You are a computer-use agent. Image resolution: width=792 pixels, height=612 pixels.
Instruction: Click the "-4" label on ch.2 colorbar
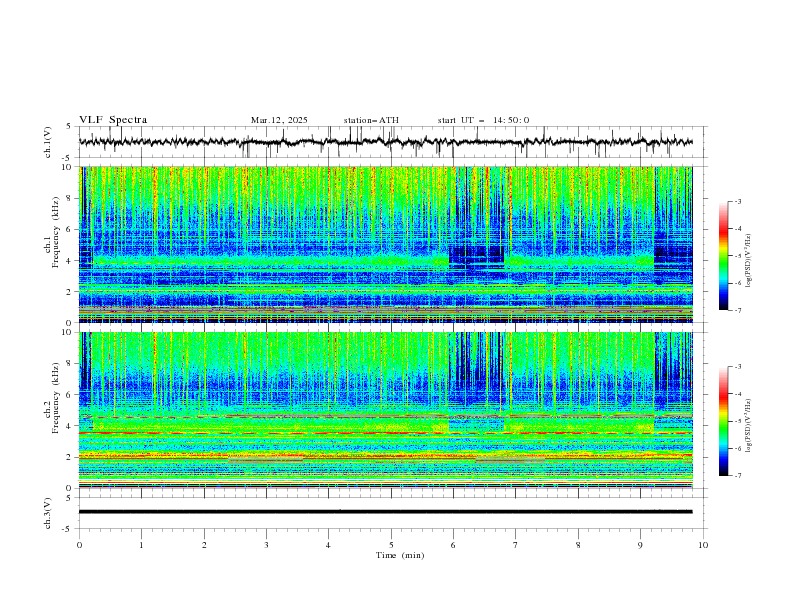[x=737, y=394]
